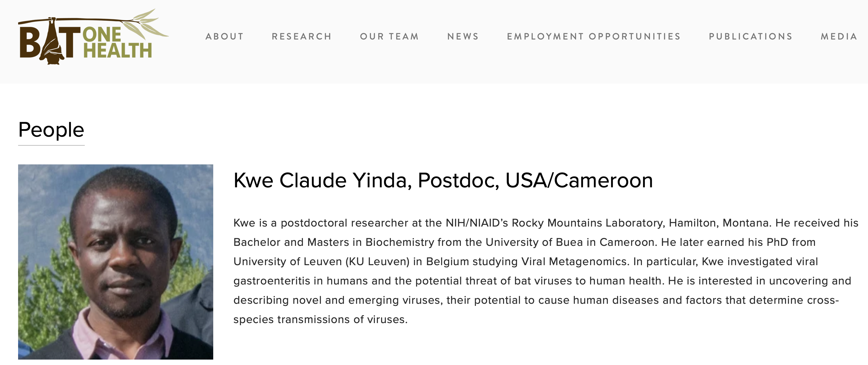Open the Media menu item
Screen dimensions: 868x365
(839, 36)
